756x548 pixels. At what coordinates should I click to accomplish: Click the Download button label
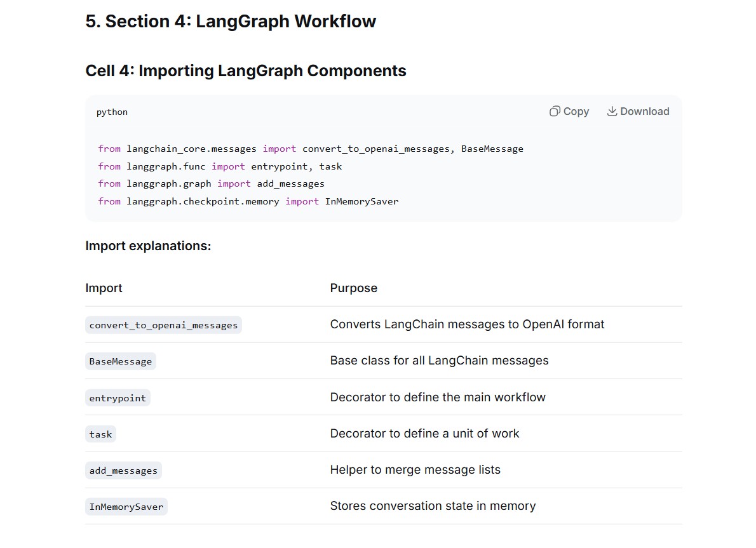pyautogui.click(x=645, y=111)
